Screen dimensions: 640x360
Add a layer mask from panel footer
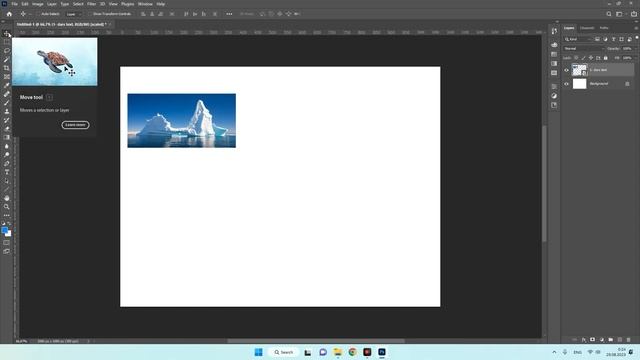[x=593, y=340]
